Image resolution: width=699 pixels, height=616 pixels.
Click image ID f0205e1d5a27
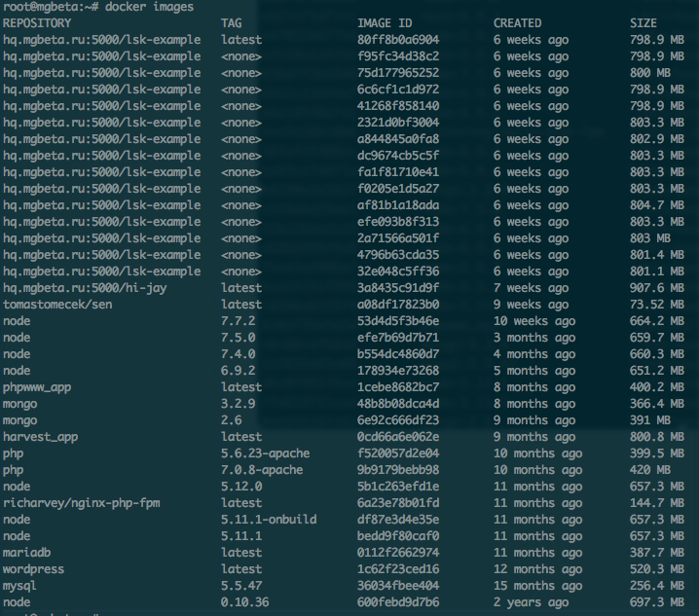point(398,189)
